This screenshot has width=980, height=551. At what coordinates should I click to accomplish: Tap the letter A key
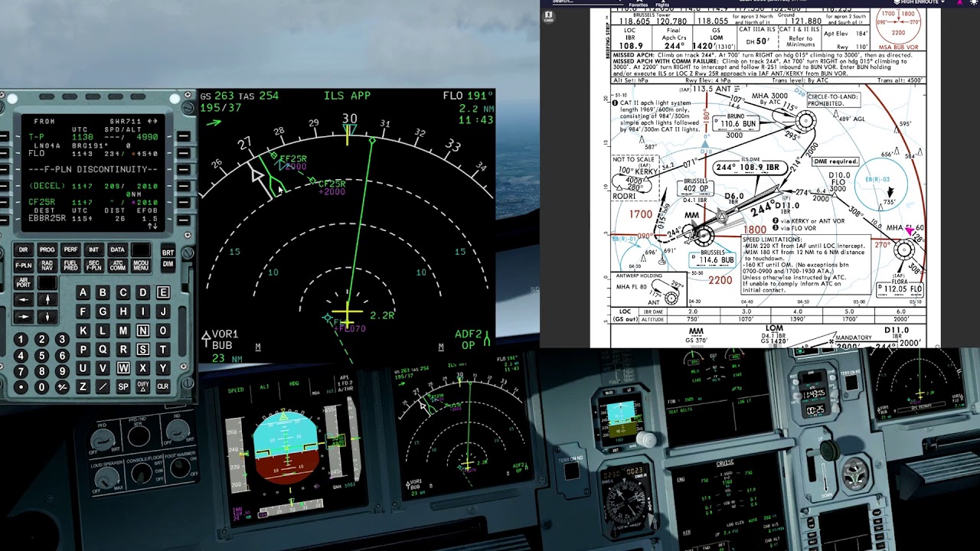[x=83, y=292]
